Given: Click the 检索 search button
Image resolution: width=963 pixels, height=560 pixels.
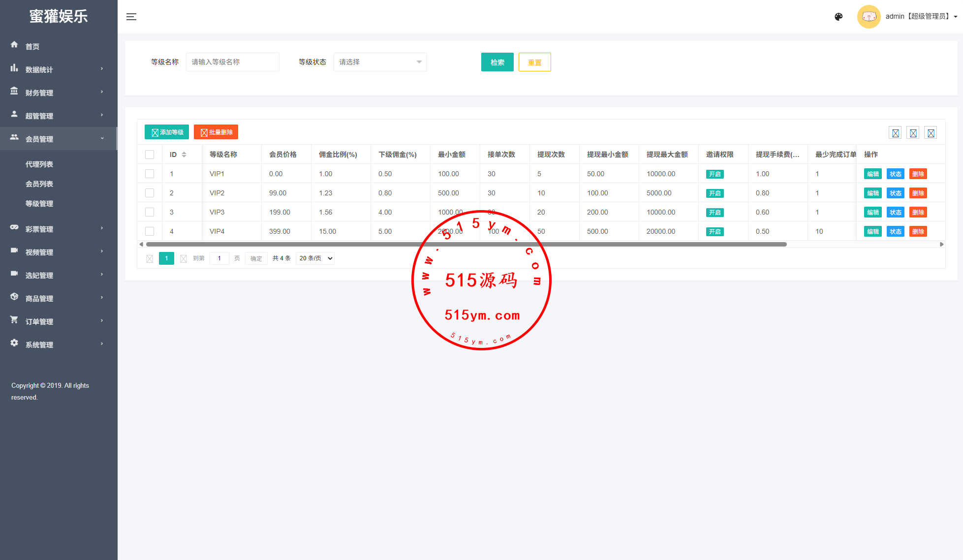Looking at the screenshot, I should (497, 62).
